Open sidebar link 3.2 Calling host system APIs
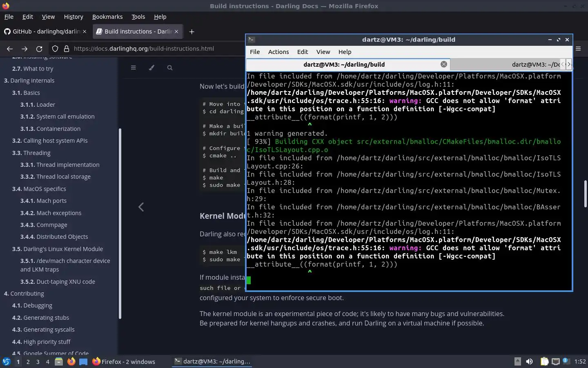The image size is (588, 368). pyautogui.click(x=50, y=141)
